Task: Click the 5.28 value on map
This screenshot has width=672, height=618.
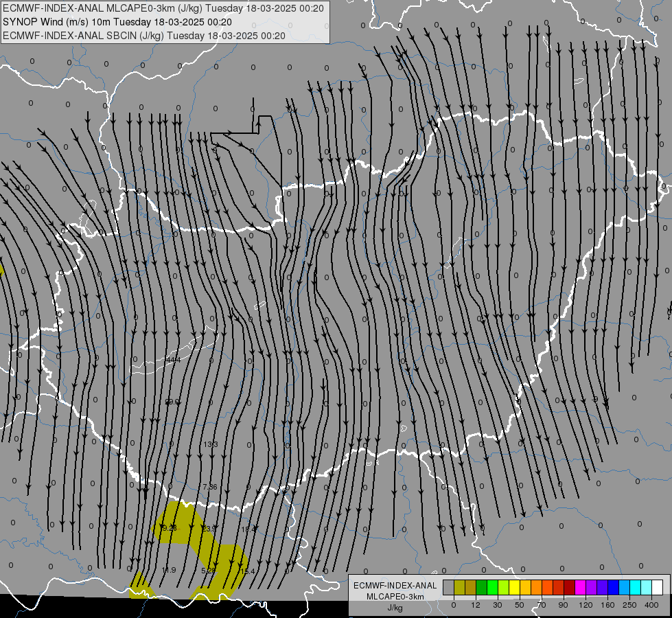Action: coord(208,571)
